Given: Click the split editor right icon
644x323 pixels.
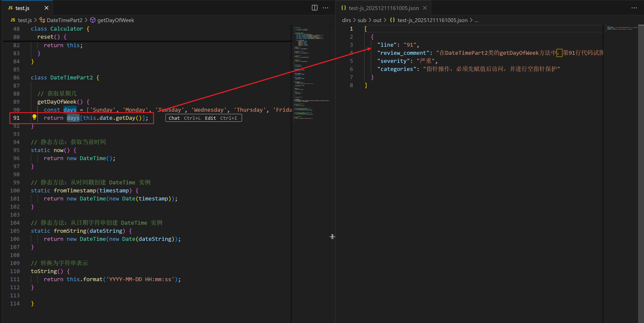Looking at the screenshot, I should pyautogui.click(x=314, y=8).
